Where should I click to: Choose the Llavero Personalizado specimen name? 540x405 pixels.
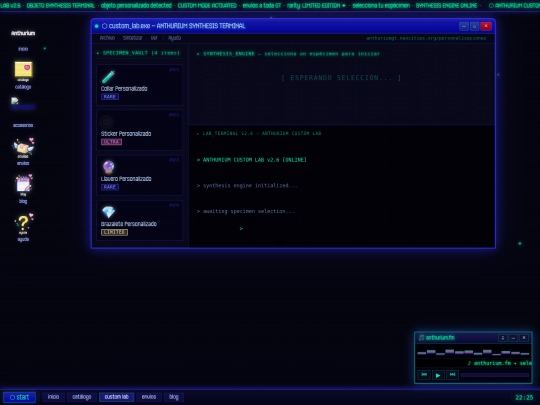tap(126, 179)
